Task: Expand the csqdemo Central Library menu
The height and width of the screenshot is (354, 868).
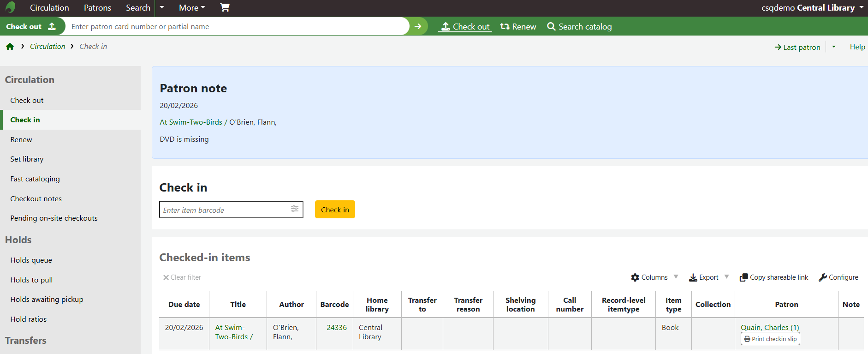Action: (812, 7)
